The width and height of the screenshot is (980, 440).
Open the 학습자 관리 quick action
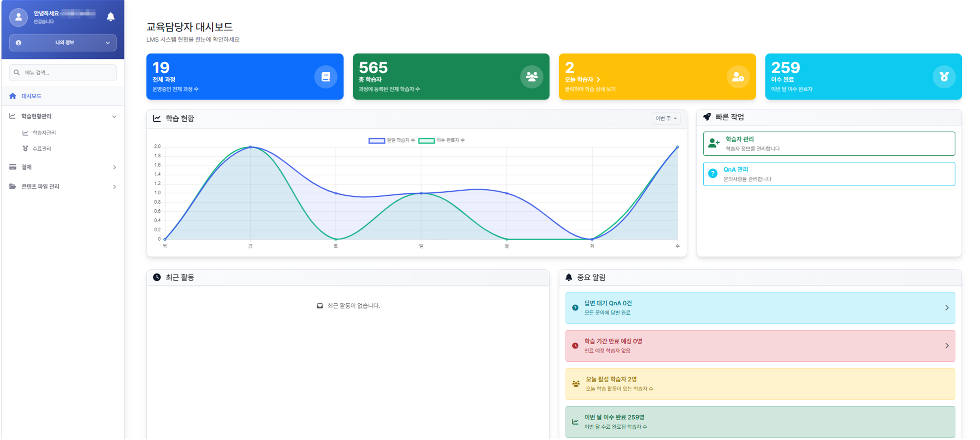coord(828,144)
